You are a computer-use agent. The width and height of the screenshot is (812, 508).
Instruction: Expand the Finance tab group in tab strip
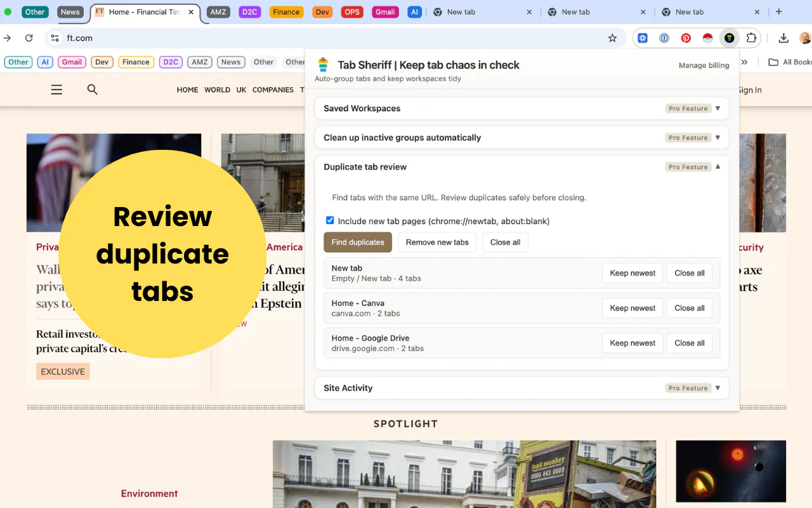pyautogui.click(x=286, y=12)
